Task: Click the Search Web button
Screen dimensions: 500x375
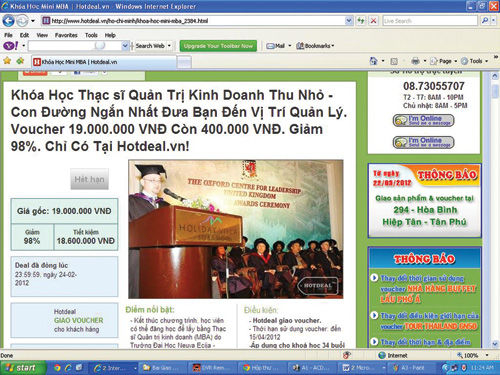Action: pyautogui.click(x=150, y=46)
